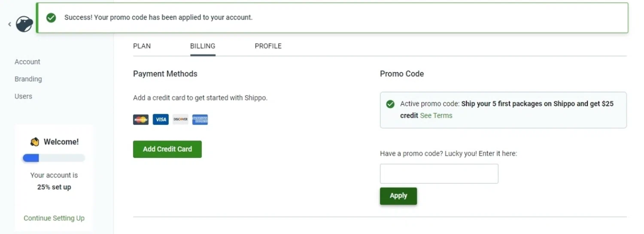Click the Mastercard payment icon
This screenshot has width=644, height=234.
(141, 120)
